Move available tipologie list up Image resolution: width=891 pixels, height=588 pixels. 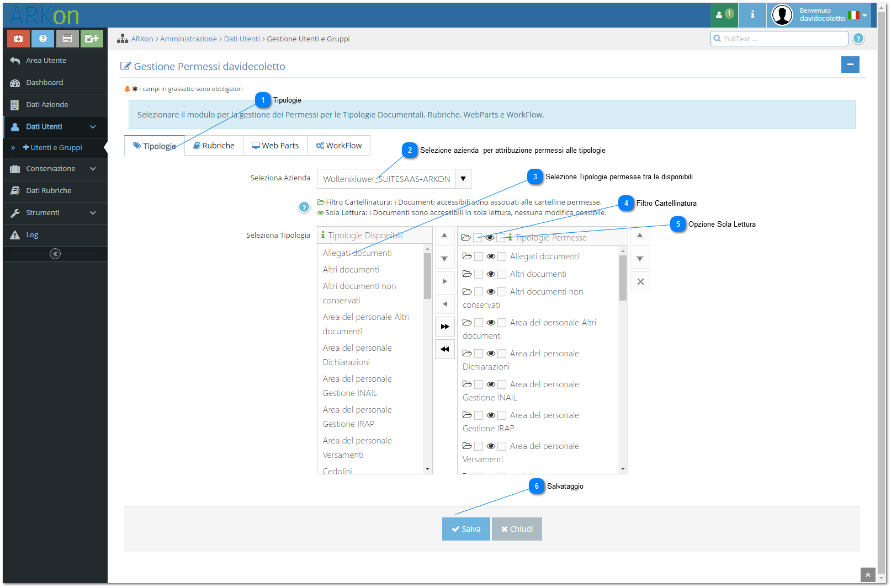coord(444,236)
